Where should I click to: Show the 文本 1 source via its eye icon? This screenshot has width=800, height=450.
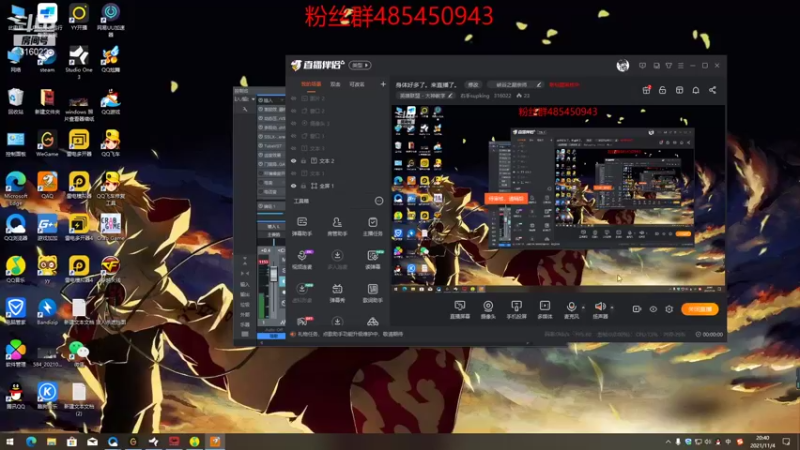(293, 173)
